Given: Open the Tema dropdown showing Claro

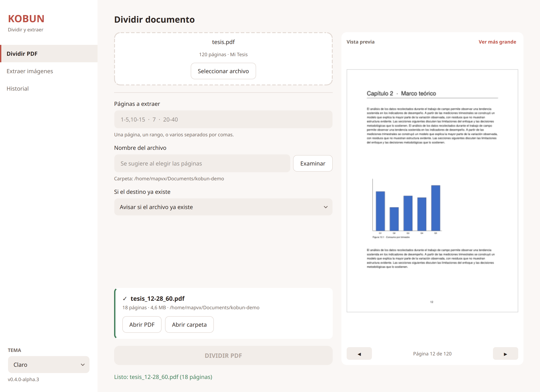Looking at the screenshot, I should click(49, 365).
